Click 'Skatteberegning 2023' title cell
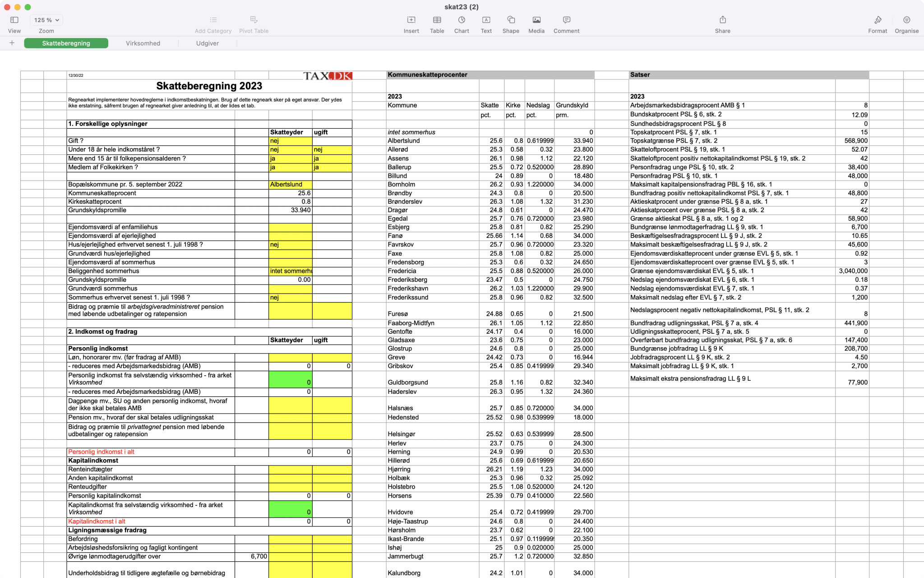The height and width of the screenshot is (578, 924). (209, 86)
